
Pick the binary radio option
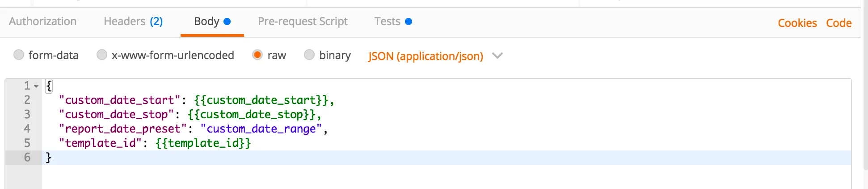[309, 55]
